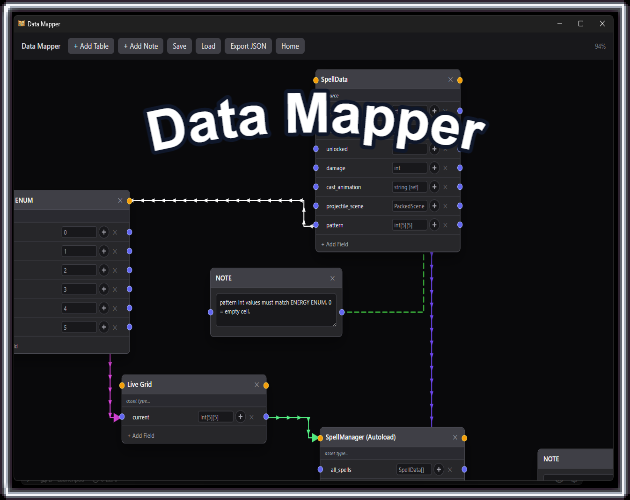This screenshot has width=630, height=500.
Task: Click the 94% zoom indicator
Action: [600, 47]
